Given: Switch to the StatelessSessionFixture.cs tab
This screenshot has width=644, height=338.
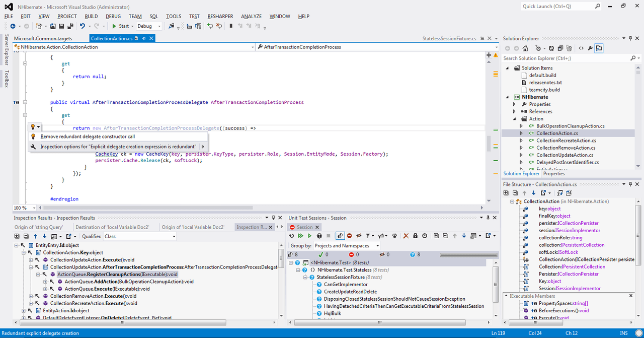Looking at the screenshot, I should [449, 38].
